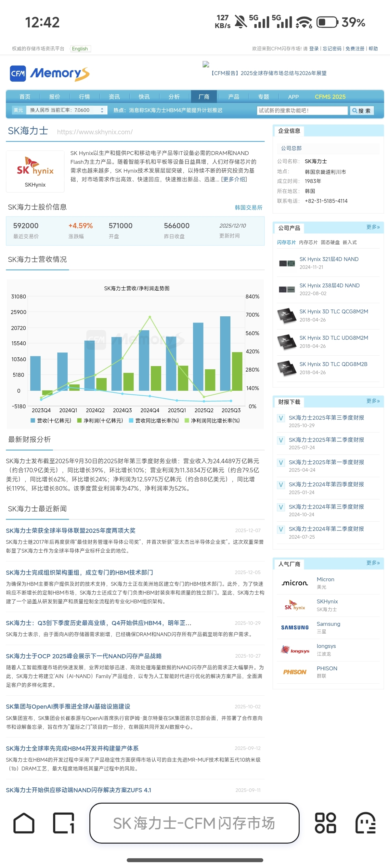Click the CFM Memorys site logo
The height and width of the screenshot is (868, 390).
coord(49,73)
